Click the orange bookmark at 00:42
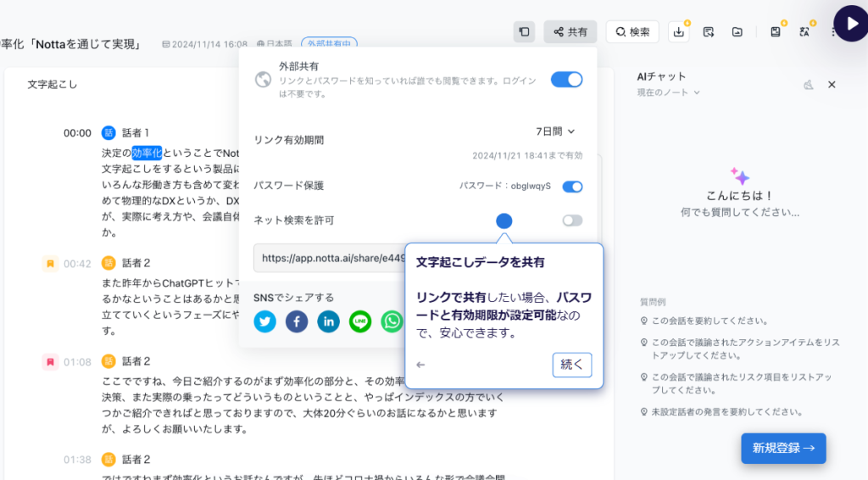The width and height of the screenshot is (868, 480). 50,264
